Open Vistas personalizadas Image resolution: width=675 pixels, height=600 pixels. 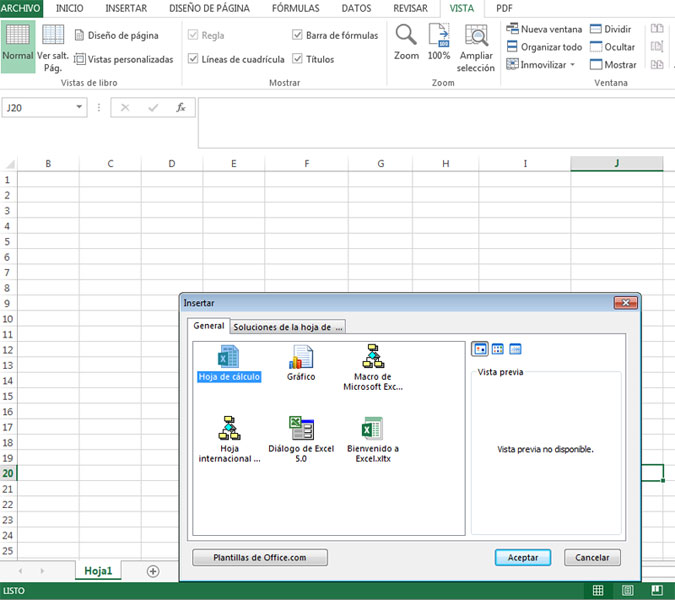coord(124,59)
